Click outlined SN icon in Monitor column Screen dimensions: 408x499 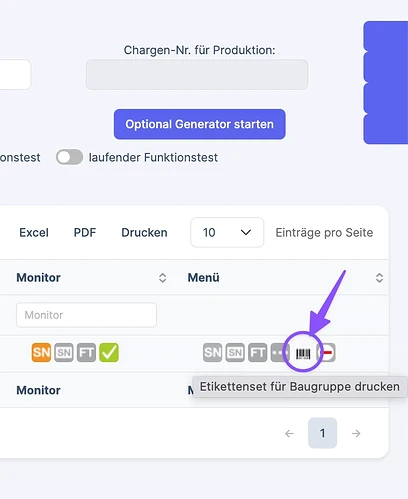click(x=64, y=352)
